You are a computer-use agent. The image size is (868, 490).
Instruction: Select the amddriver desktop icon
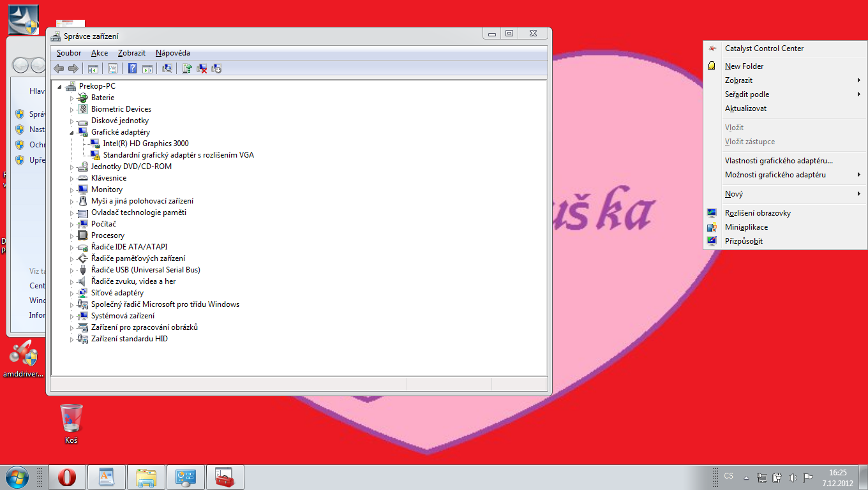(x=24, y=359)
